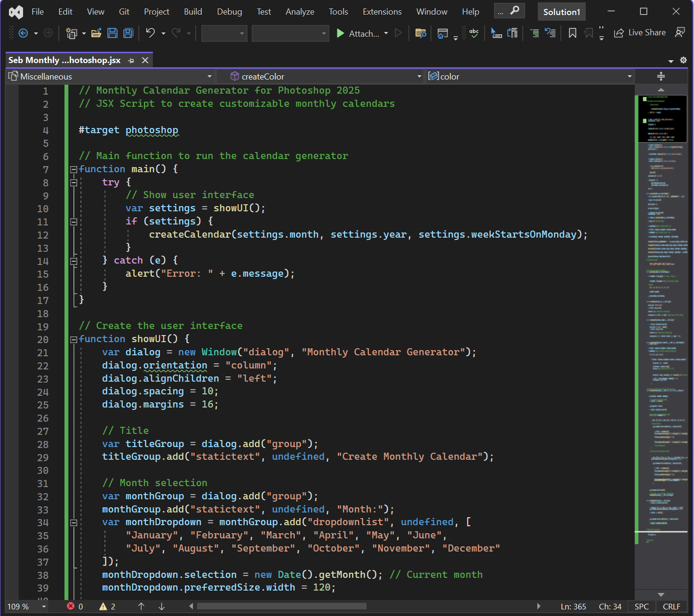Click the spell check abc icon
This screenshot has height=616, width=694.
tap(474, 33)
